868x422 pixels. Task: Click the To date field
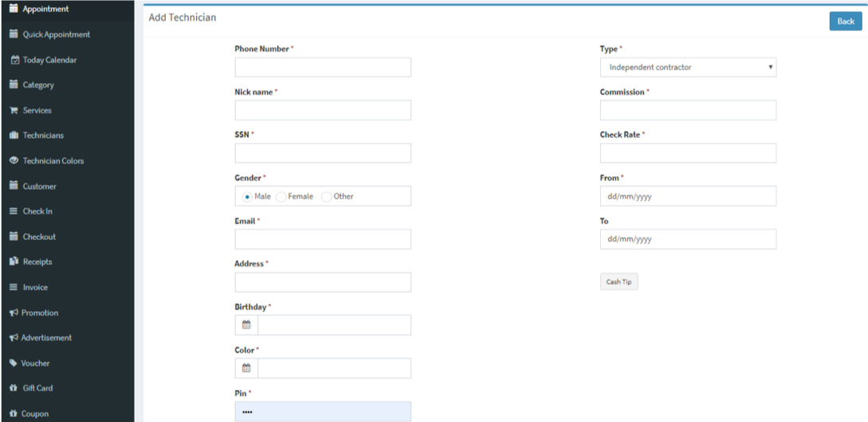click(x=688, y=239)
